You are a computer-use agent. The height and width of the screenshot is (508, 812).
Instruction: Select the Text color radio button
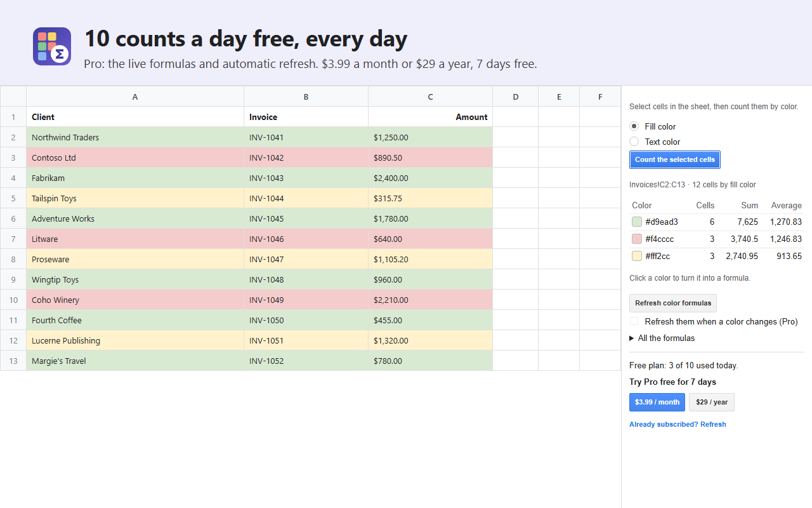[634, 142]
